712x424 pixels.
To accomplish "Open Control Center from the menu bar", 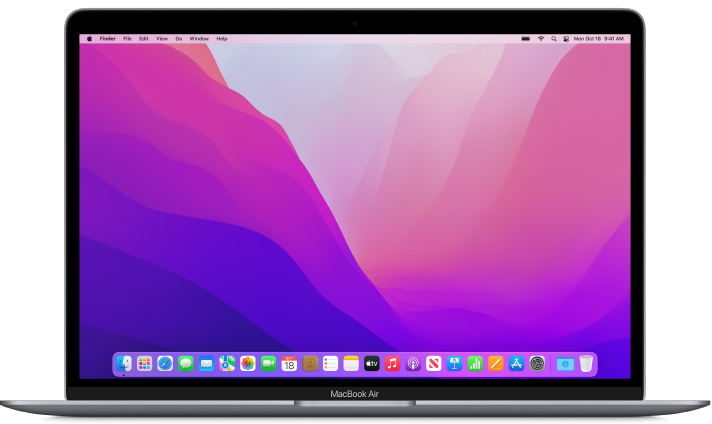I will coord(566,39).
